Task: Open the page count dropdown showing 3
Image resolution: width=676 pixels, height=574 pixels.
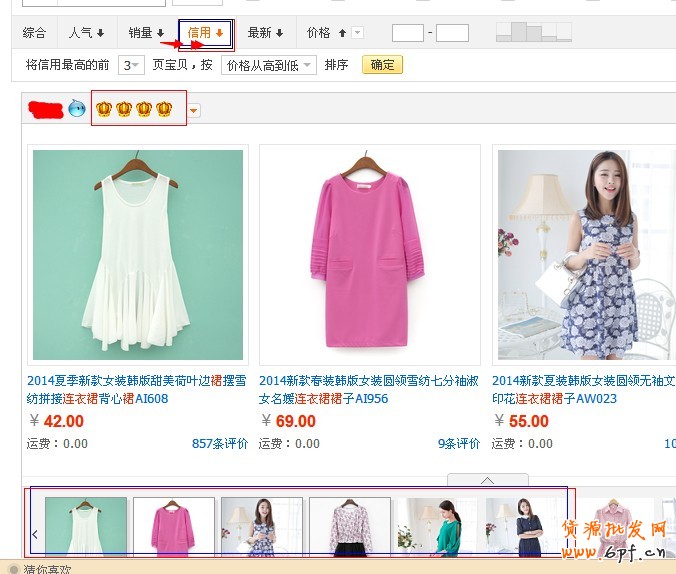Action: (131, 65)
